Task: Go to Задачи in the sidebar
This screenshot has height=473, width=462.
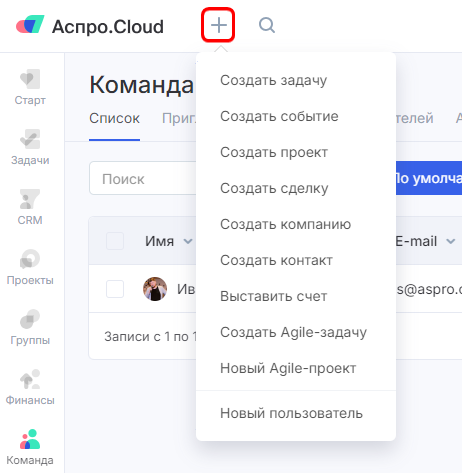Action: tap(30, 147)
